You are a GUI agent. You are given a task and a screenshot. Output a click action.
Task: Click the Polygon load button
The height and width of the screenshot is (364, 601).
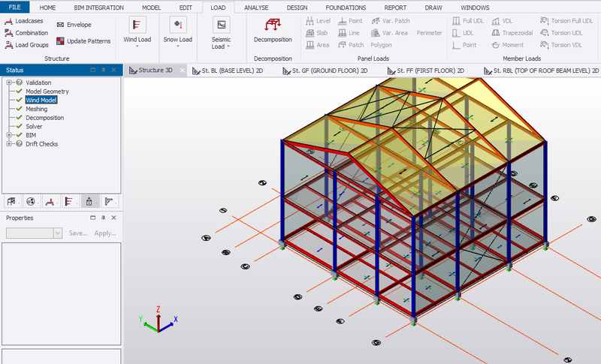[x=381, y=45]
